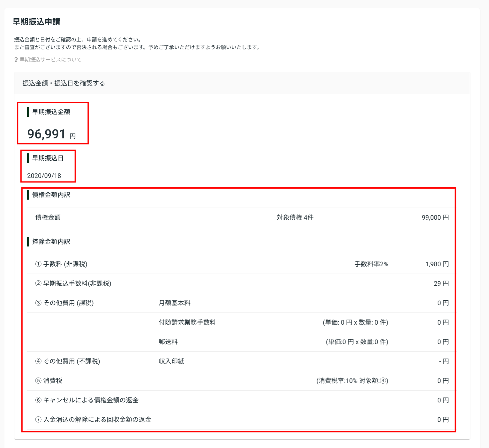Select the 控除金額内訳 heading
The image size is (489, 448).
coord(51,242)
